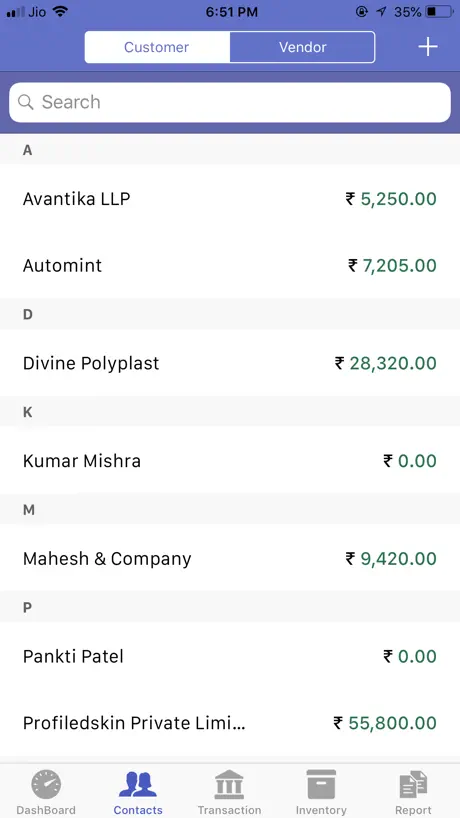Image resolution: width=460 pixels, height=818 pixels.
Task: Tap the plus icon to add contact
Action: (x=427, y=47)
